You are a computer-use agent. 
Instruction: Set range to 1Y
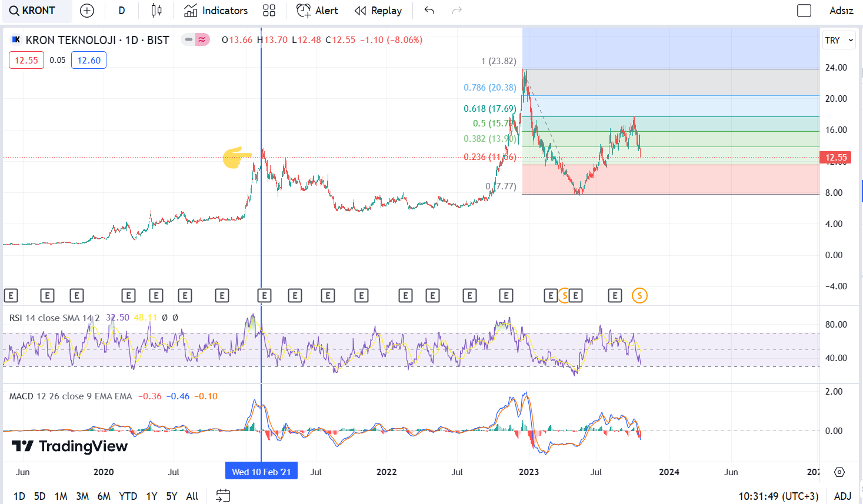click(151, 496)
